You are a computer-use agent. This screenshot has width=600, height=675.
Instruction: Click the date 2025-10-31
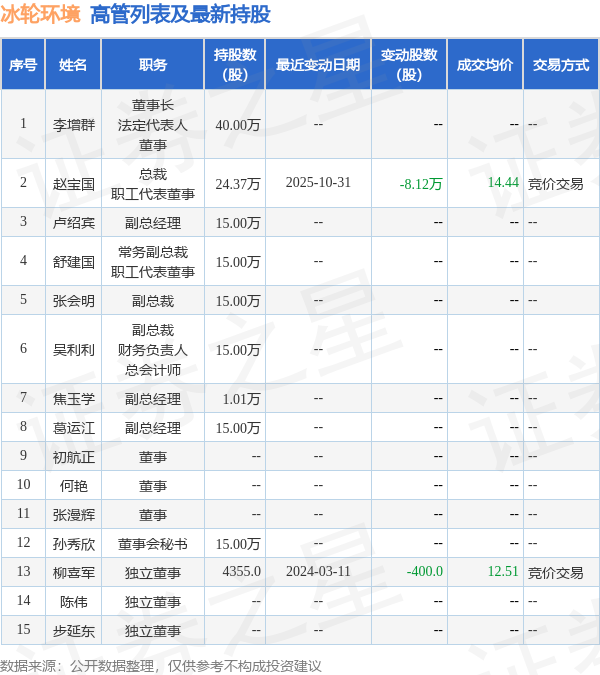318,183
